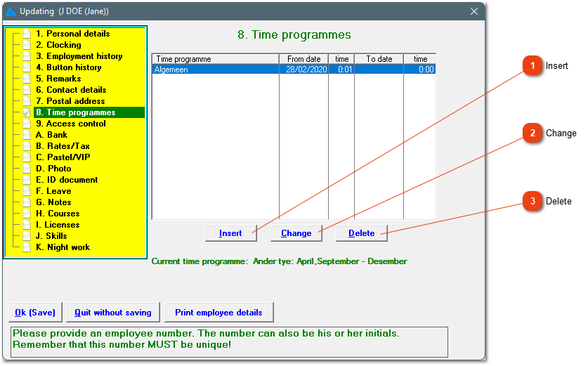The image size is (588, 366).
Task: Select 8. Time programmes entry
Action: click(89, 112)
